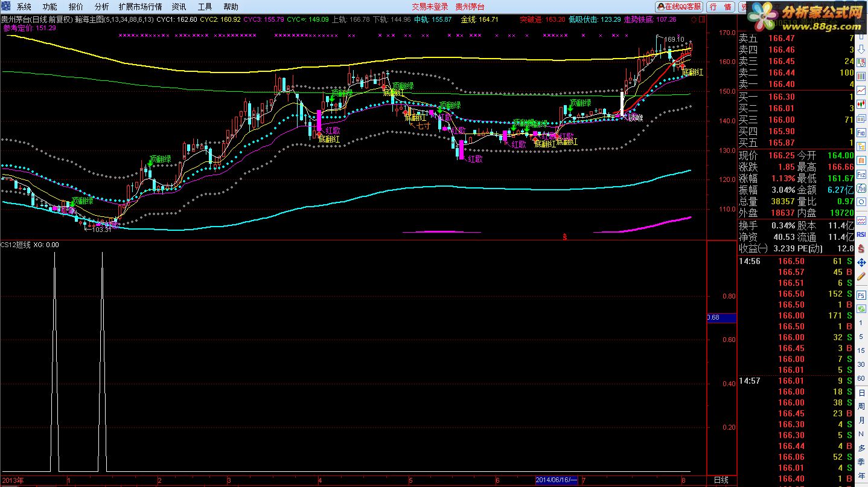This screenshot has height=487, width=868.
Task: Click the 卖五 price 166.47
Action: click(782, 38)
